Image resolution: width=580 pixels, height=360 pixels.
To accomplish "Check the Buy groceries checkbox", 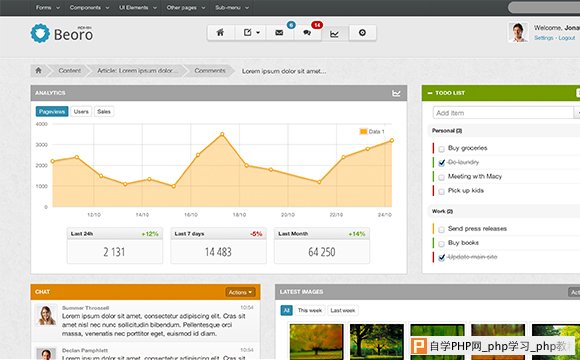I will (x=441, y=149).
